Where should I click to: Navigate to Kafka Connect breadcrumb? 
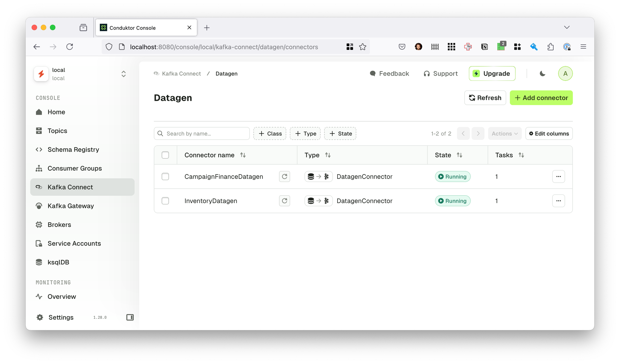[181, 73]
